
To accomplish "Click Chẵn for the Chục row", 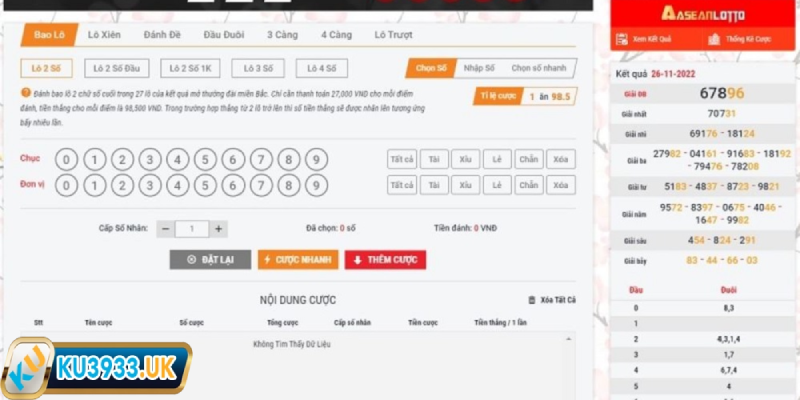I will 529,159.
